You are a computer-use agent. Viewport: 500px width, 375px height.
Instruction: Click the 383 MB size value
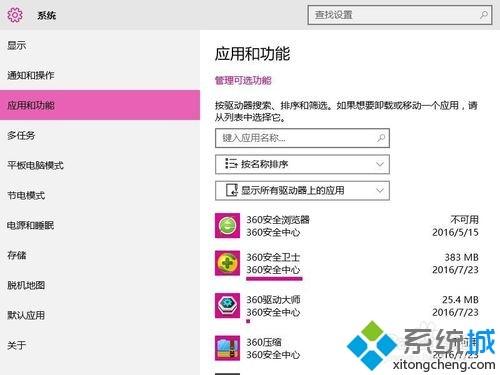pyautogui.click(x=461, y=257)
